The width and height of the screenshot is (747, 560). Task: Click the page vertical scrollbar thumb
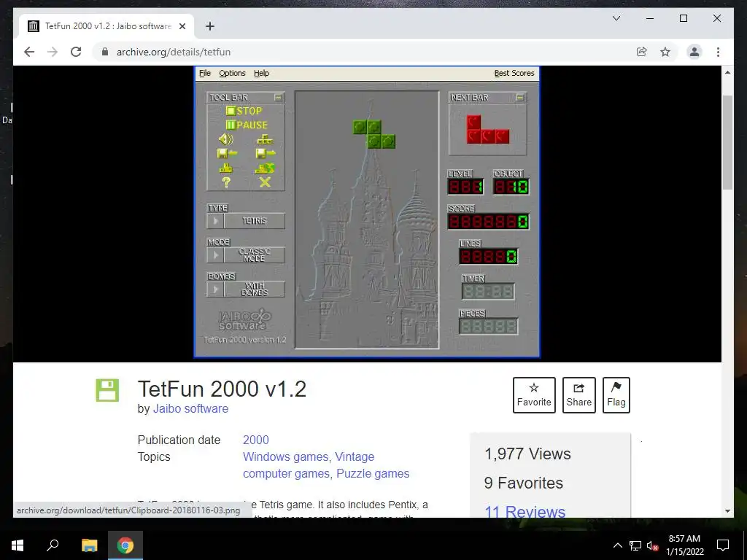click(727, 142)
